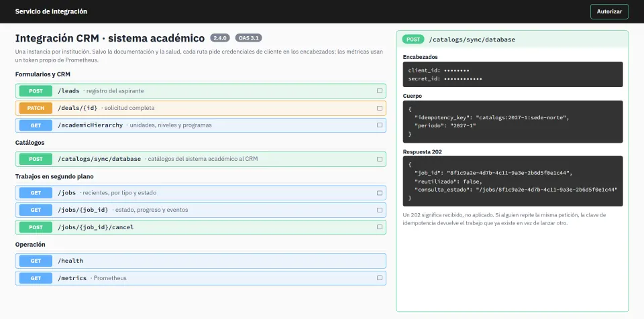Click the GET badge of the /jobs endpoint
This screenshot has height=319, width=644.
coord(36,193)
